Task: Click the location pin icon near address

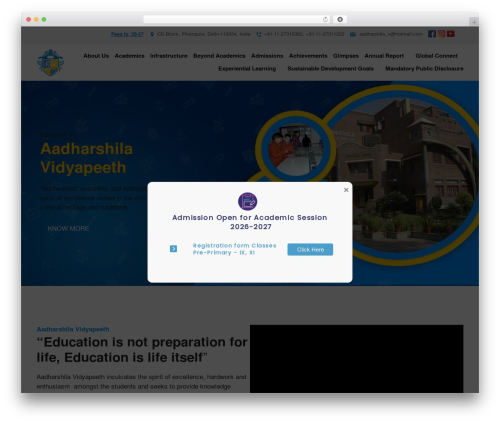Action: (x=152, y=34)
